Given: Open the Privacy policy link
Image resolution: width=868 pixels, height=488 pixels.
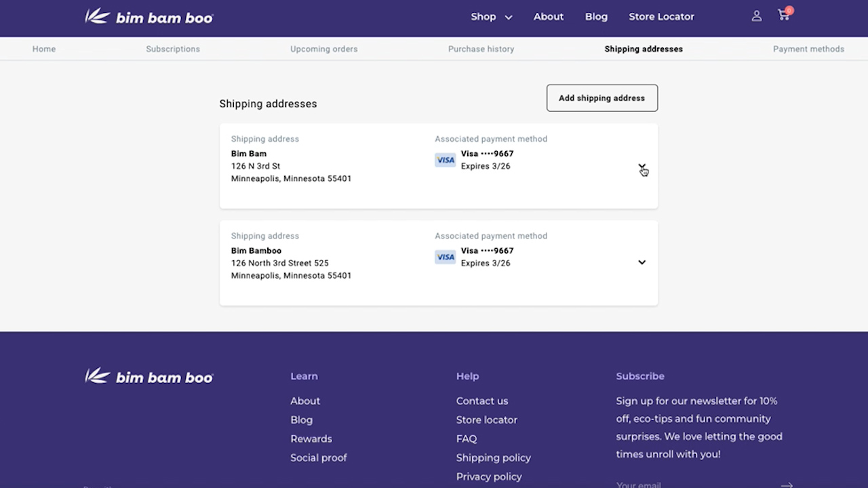Looking at the screenshot, I should tap(489, 476).
